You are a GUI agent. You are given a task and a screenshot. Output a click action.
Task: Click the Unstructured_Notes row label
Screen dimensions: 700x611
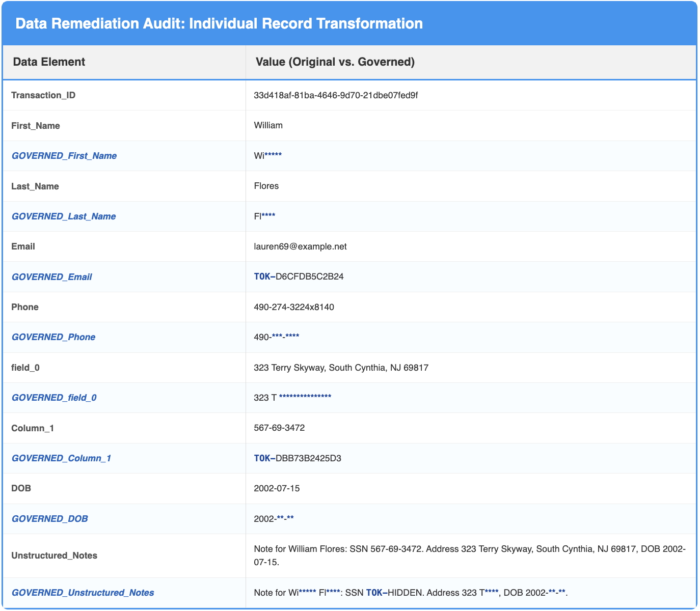(54, 556)
